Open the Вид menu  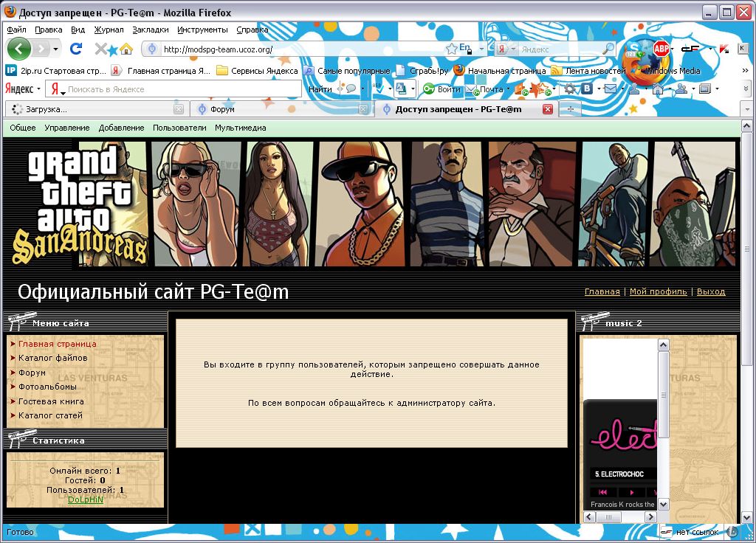pyautogui.click(x=78, y=30)
